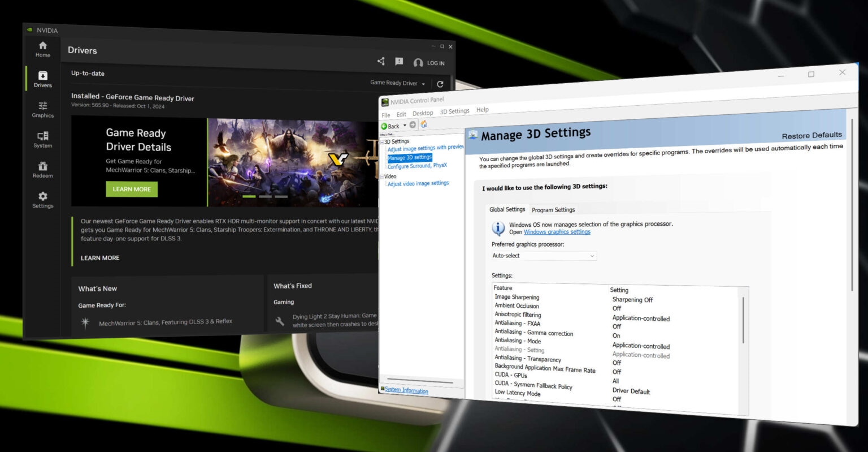Click the game artwork banner image

[293, 162]
